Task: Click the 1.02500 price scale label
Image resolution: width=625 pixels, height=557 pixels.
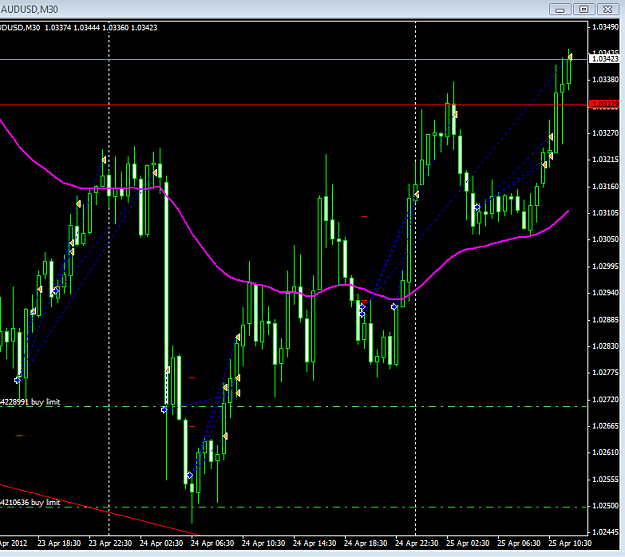Action: point(605,506)
